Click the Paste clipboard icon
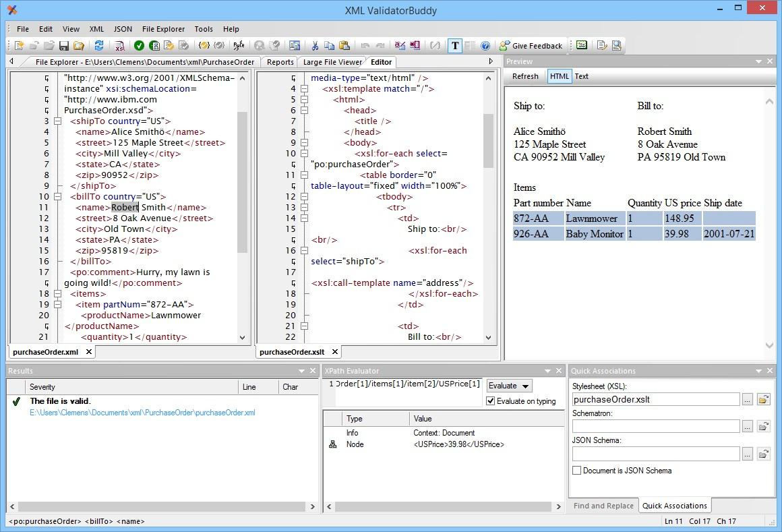 (x=344, y=46)
